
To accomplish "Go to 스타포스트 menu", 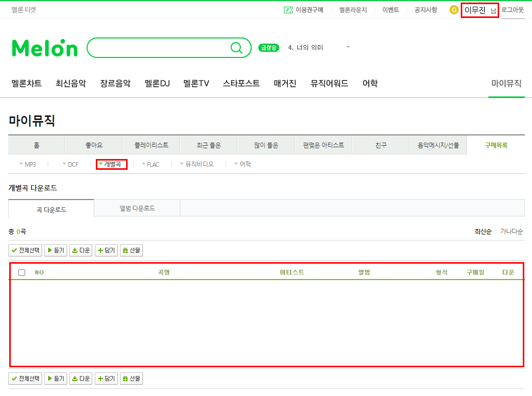I will coord(241,84).
